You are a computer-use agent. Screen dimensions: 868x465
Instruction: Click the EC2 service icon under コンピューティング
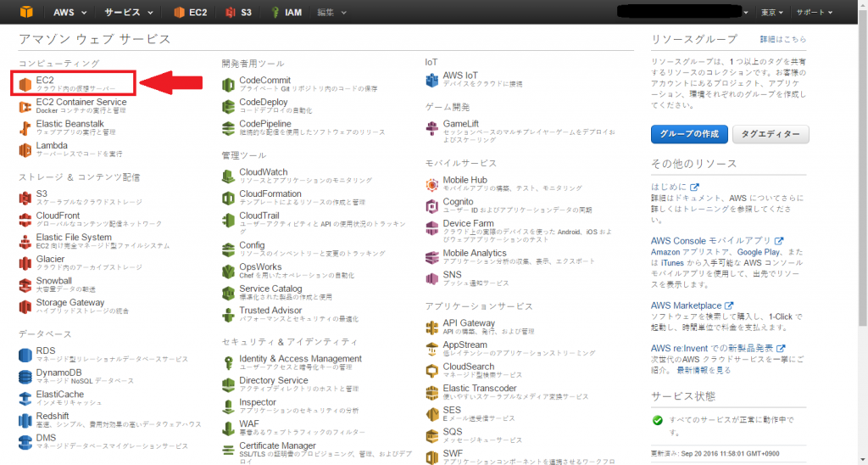[x=25, y=83]
